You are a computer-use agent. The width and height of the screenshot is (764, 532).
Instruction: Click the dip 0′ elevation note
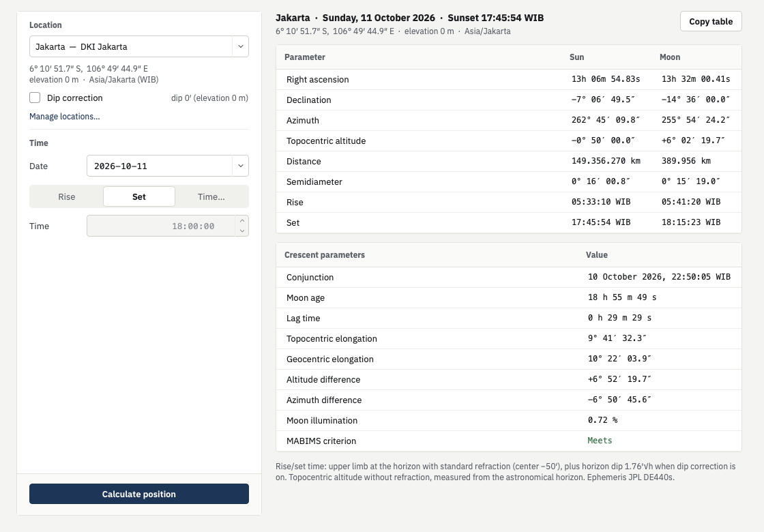(x=209, y=98)
